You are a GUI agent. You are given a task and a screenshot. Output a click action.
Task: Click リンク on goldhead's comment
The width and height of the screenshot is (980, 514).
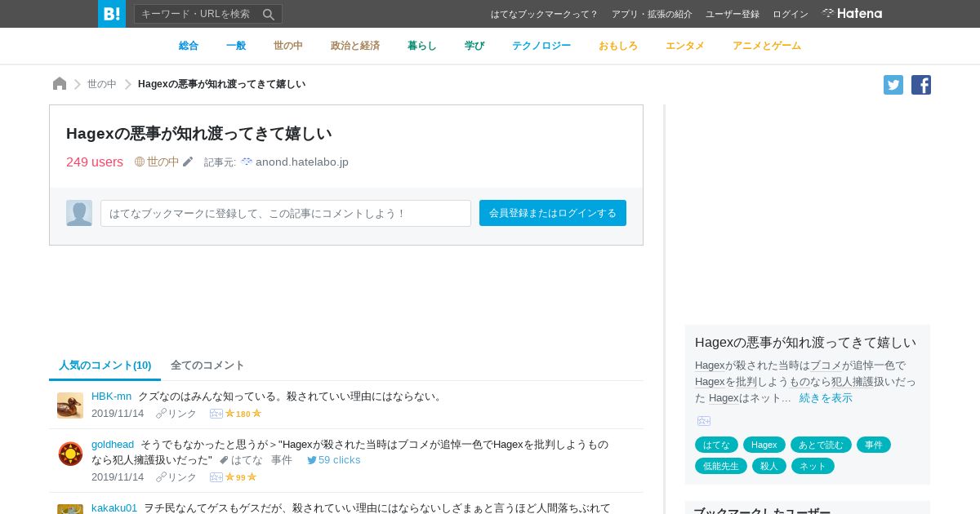pyautogui.click(x=182, y=477)
